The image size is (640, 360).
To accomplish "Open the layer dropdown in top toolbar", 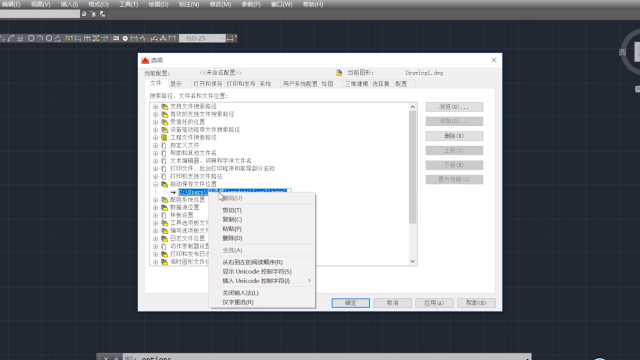I will (40, 14).
